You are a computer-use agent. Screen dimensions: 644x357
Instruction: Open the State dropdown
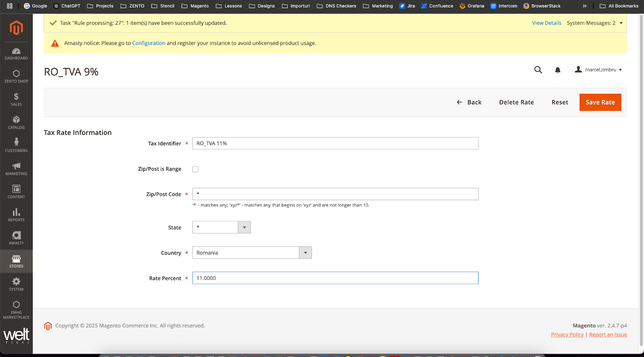pyautogui.click(x=221, y=227)
